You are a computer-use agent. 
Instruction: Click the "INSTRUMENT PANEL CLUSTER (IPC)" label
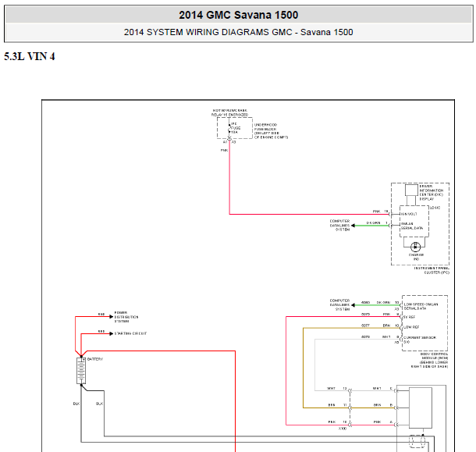tap(432, 270)
